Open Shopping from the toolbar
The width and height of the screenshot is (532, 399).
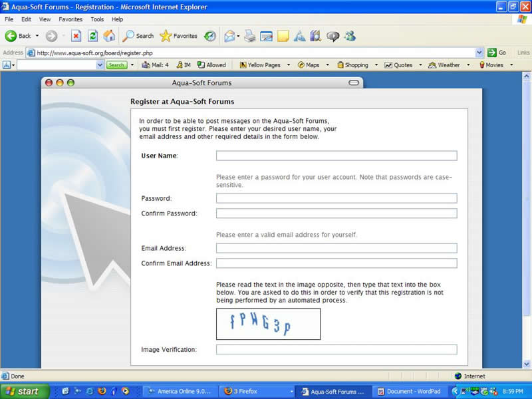(353, 65)
